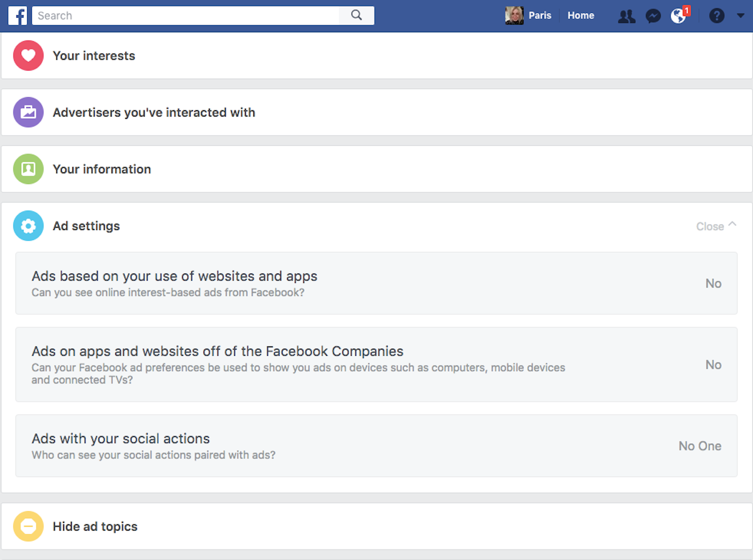Image resolution: width=753 pixels, height=560 pixels.
Task: Click the purple briefcase Advertisers icon
Action: [28, 112]
